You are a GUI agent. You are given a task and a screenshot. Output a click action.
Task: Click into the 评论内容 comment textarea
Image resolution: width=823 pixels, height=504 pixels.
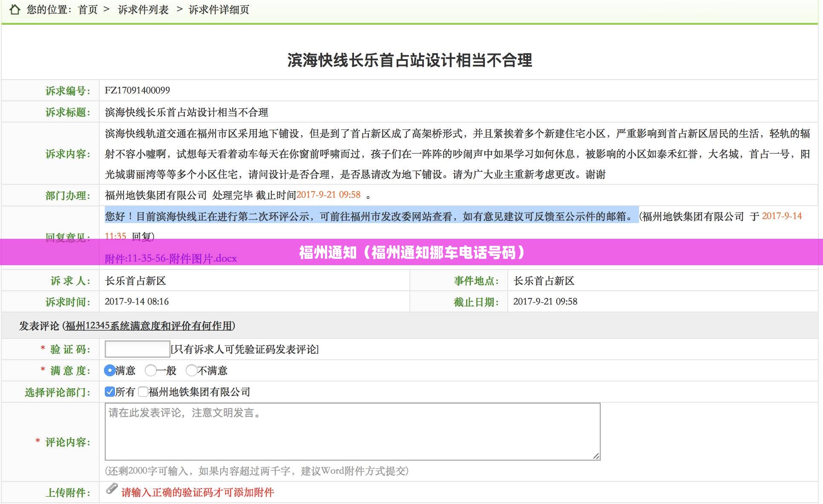click(352, 431)
